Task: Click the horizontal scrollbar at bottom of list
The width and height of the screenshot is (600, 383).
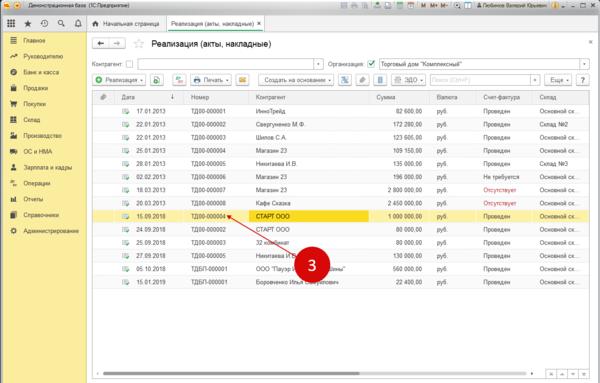Action: pyautogui.click(x=231, y=373)
